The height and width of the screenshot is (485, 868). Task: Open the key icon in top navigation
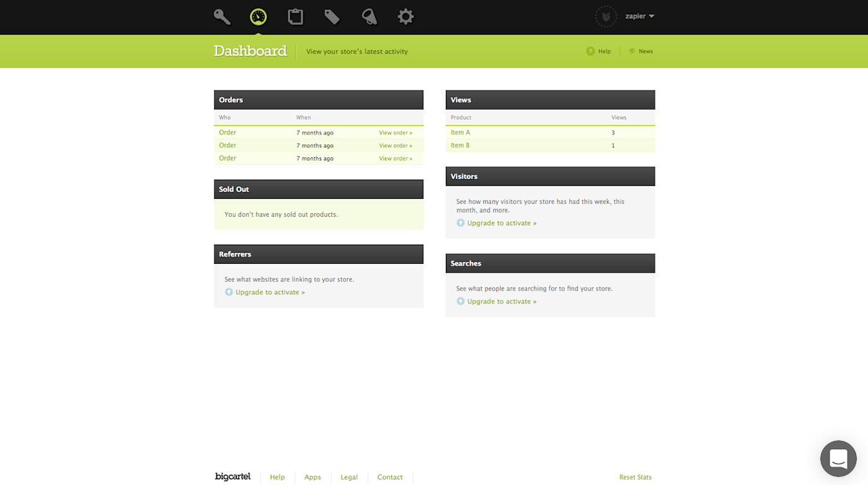pyautogui.click(x=222, y=17)
